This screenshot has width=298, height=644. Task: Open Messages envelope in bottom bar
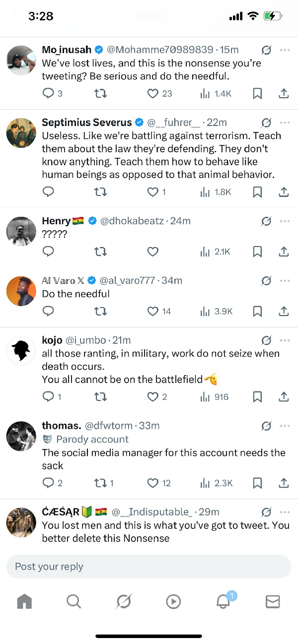[273, 601]
